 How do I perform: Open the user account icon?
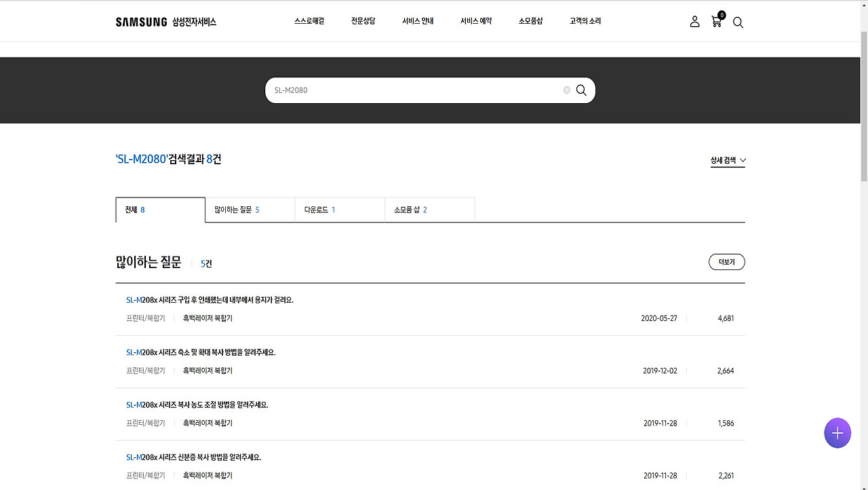tap(694, 21)
